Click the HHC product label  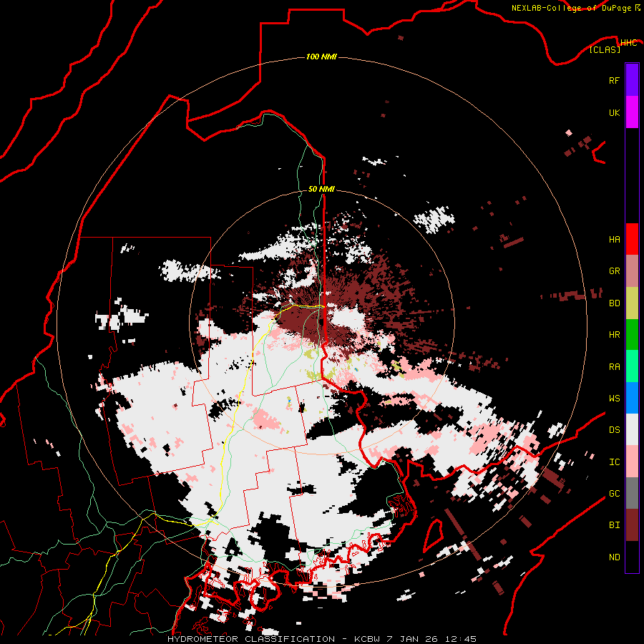tap(628, 43)
